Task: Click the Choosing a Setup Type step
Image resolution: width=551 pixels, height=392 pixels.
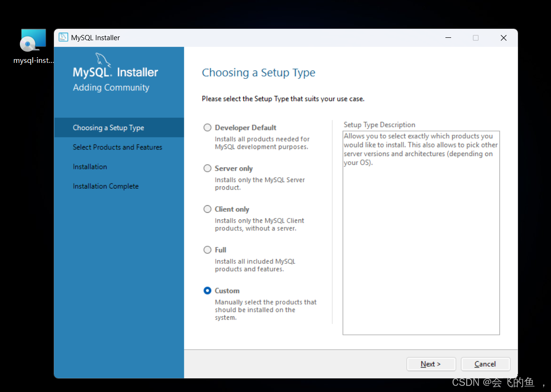Action: pyautogui.click(x=108, y=127)
